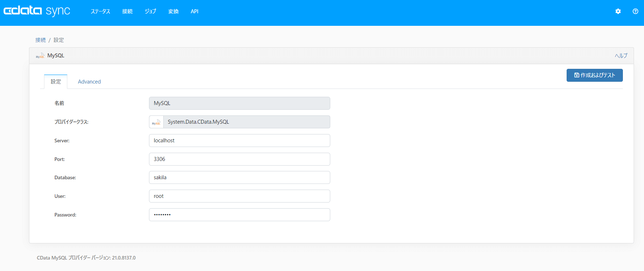Click the provider class field System.Data.CData.MySQL

tap(247, 122)
